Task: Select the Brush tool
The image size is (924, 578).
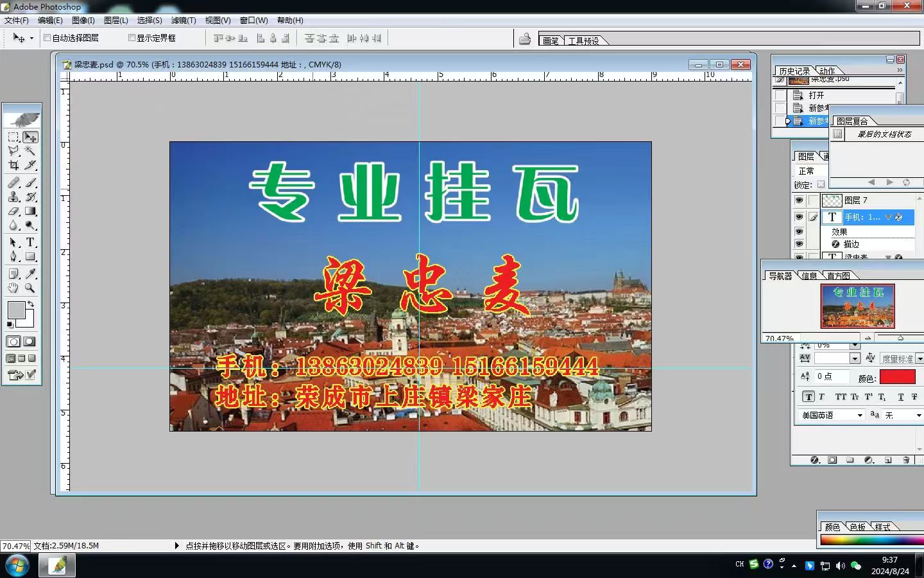Action: point(30,182)
